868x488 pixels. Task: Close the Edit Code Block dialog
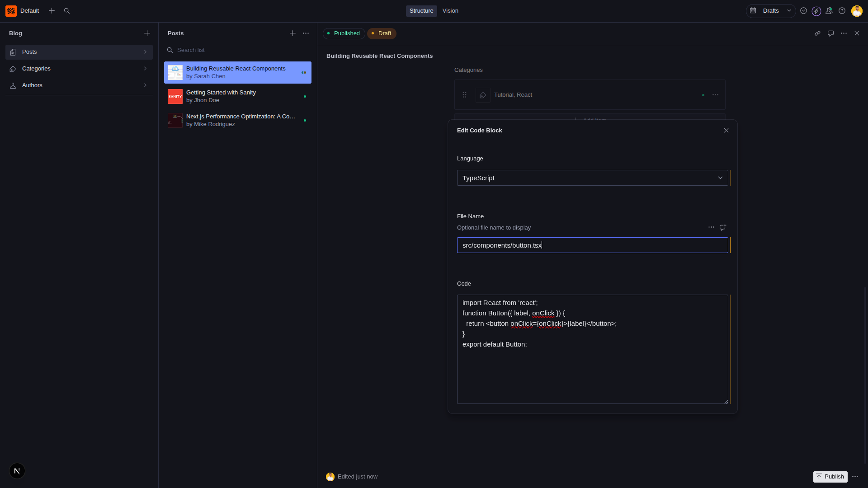tap(726, 130)
